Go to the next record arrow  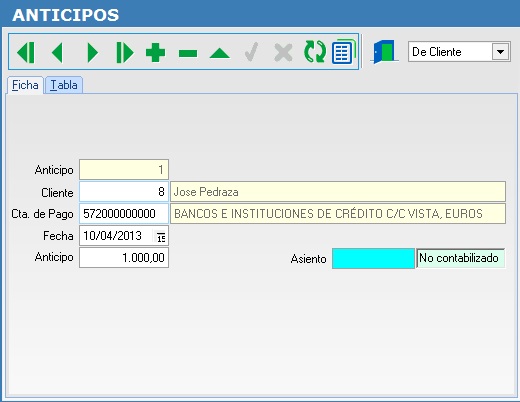pyautogui.click(x=92, y=52)
